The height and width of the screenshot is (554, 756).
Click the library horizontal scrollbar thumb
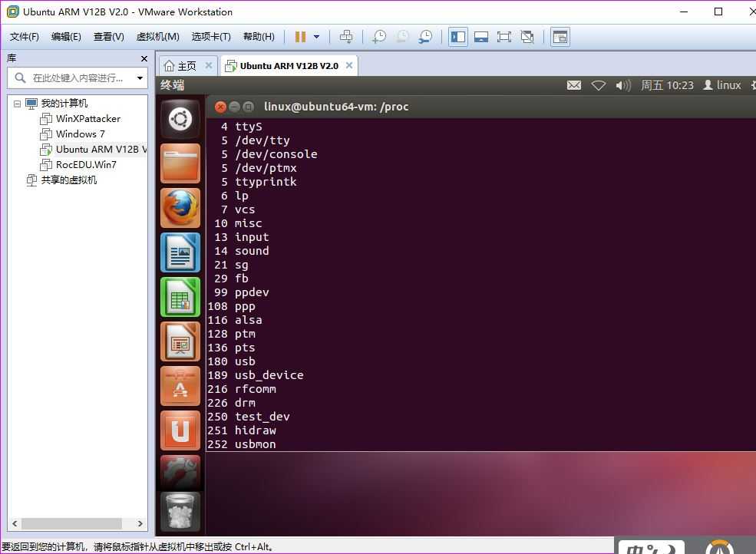click(x=71, y=523)
